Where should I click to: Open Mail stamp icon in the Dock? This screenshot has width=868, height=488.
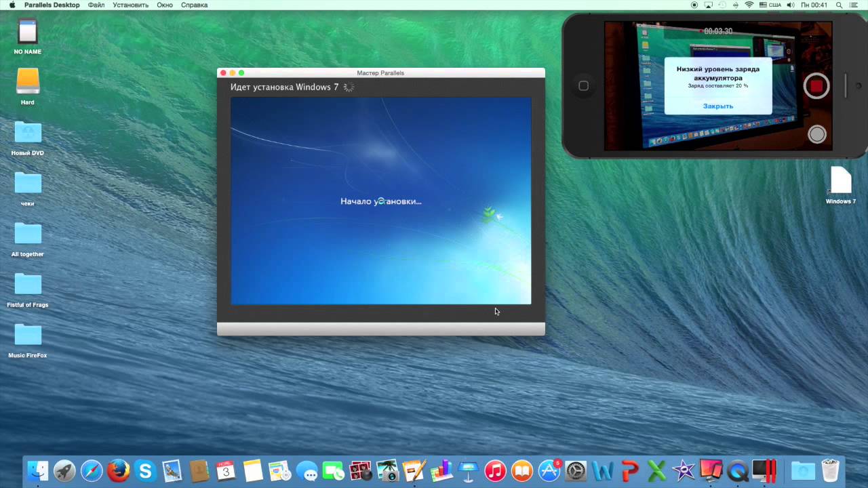(x=172, y=470)
